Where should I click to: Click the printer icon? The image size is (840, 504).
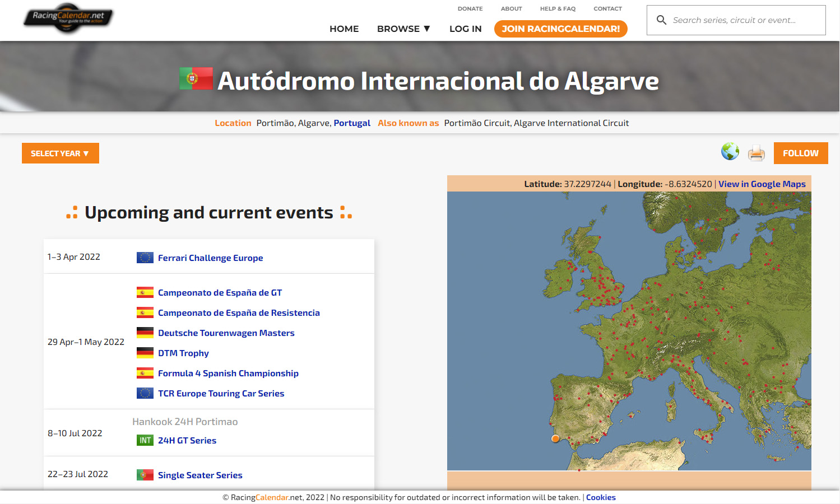pyautogui.click(x=757, y=153)
